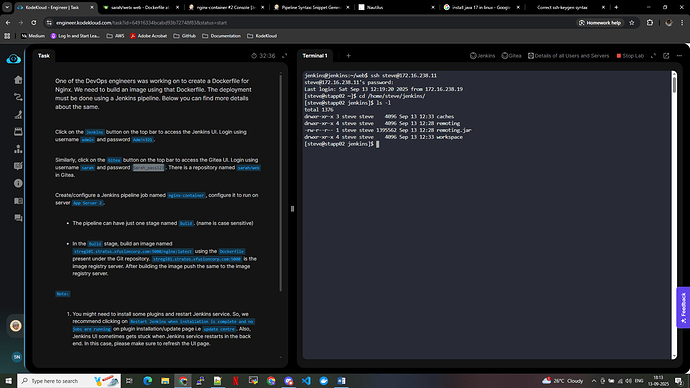Open the Feedback side tab
The width and height of the screenshot is (690, 388).
[x=683, y=307]
